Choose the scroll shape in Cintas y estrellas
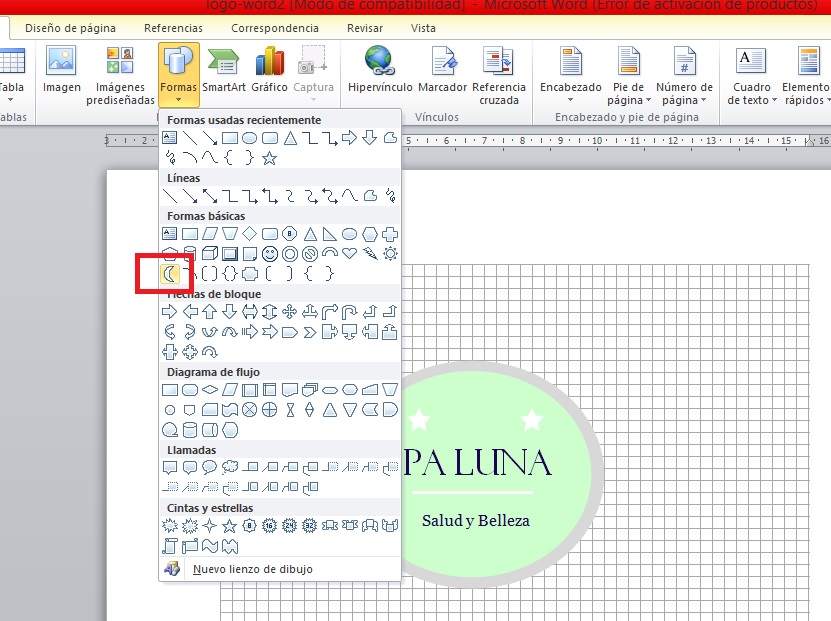This screenshot has width=831, height=621. click(x=170, y=547)
